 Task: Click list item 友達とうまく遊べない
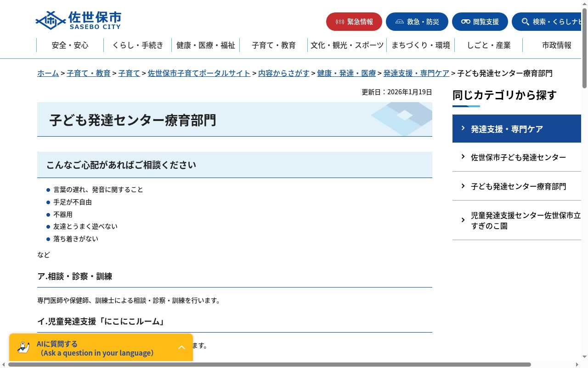pos(85,226)
